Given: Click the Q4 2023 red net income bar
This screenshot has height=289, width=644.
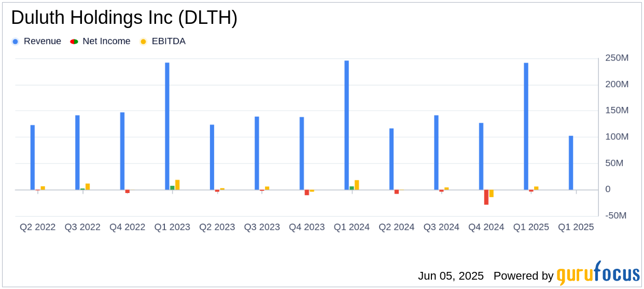Looking at the screenshot, I should tap(307, 192).
